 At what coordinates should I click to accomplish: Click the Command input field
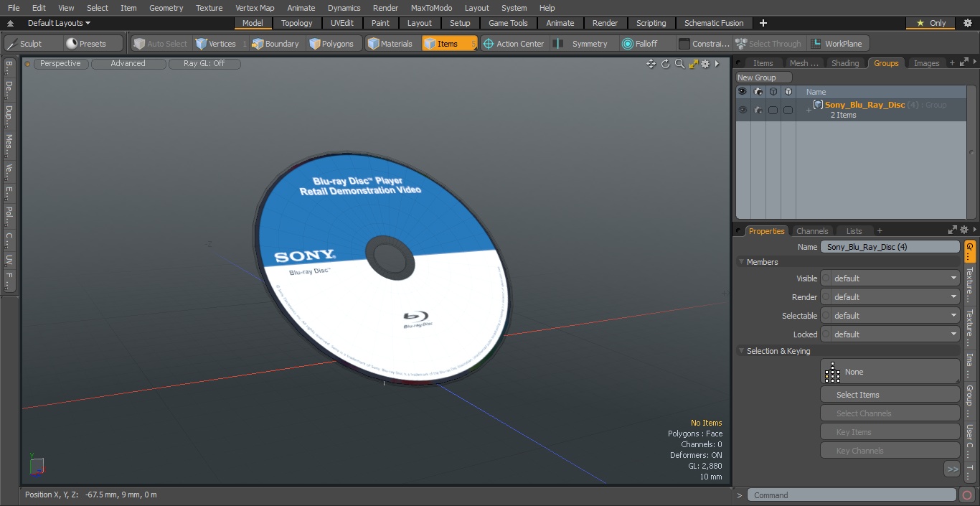(852, 495)
